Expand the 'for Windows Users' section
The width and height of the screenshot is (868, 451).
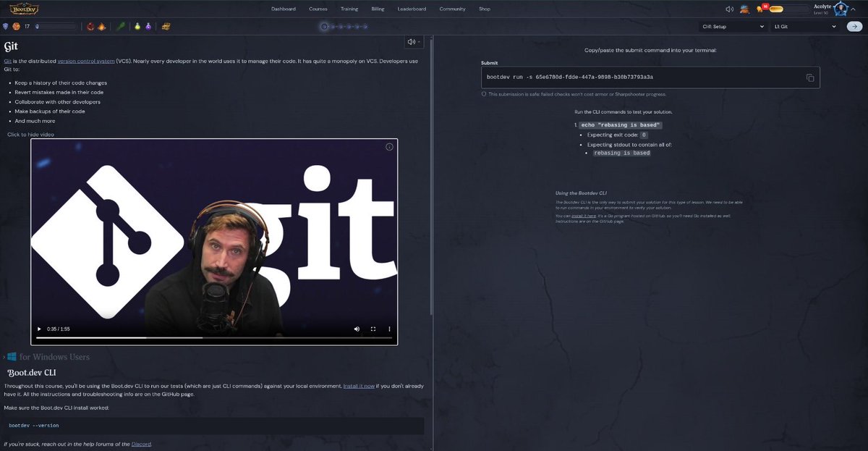47,357
